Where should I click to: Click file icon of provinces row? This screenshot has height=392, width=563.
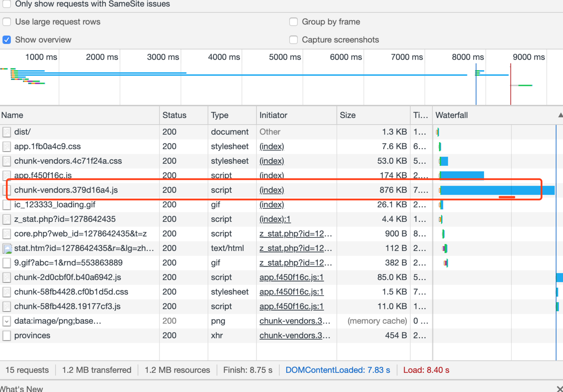click(x=6, y=335)
